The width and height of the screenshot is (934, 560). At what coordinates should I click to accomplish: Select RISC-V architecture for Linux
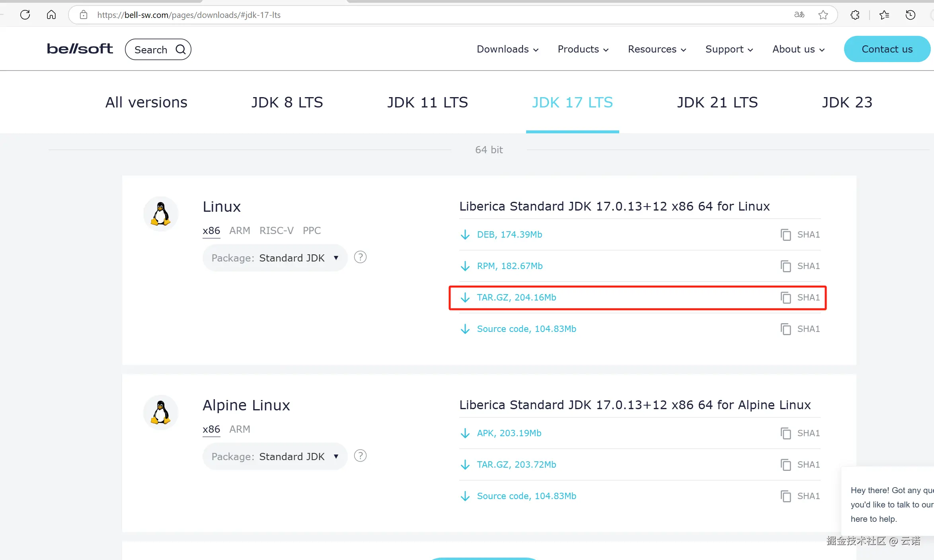(x=276, y=230)
